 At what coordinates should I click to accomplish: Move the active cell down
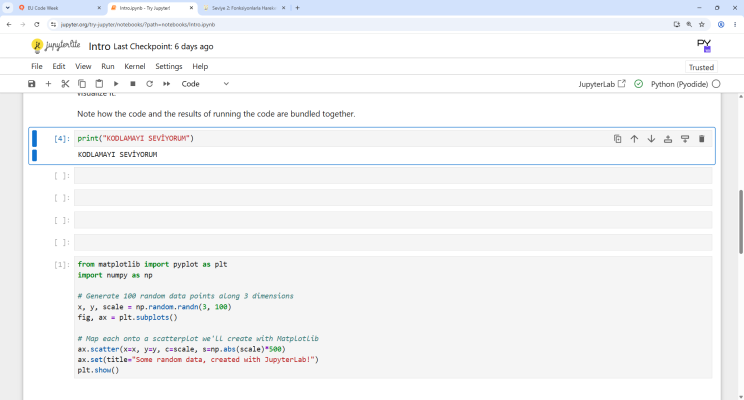pyautogui.click(x=651, y=139)
